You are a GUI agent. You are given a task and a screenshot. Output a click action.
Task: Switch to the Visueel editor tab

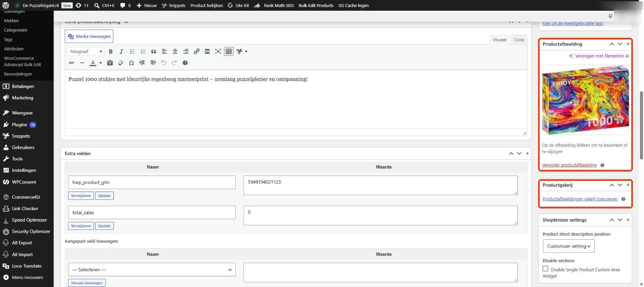pyautogui.click(x=499, y=40)
